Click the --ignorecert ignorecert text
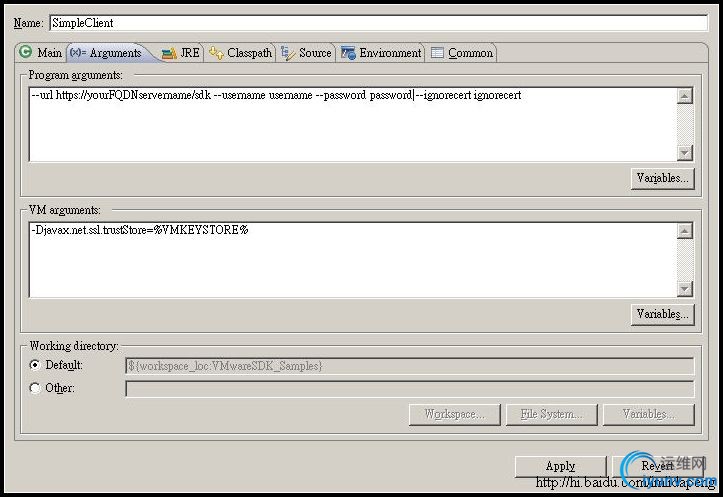723x497 pixels. (x=469, y=95)
